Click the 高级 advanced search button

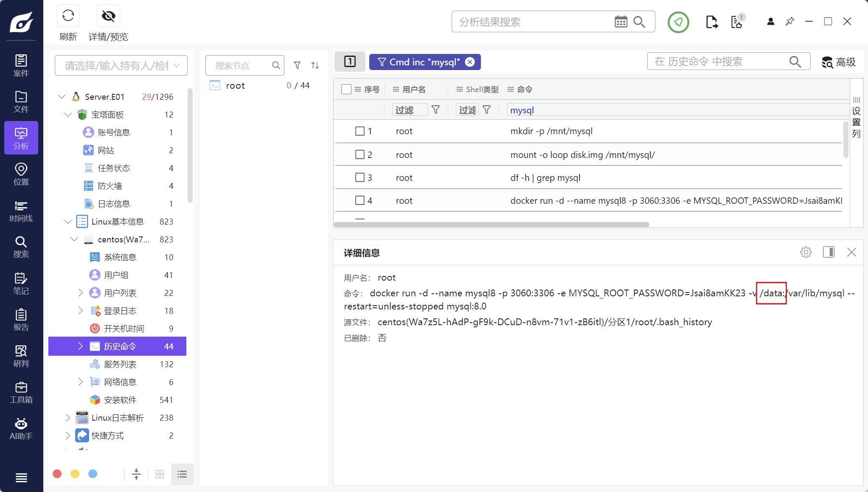pyautogui.click(x=838, y=62)
